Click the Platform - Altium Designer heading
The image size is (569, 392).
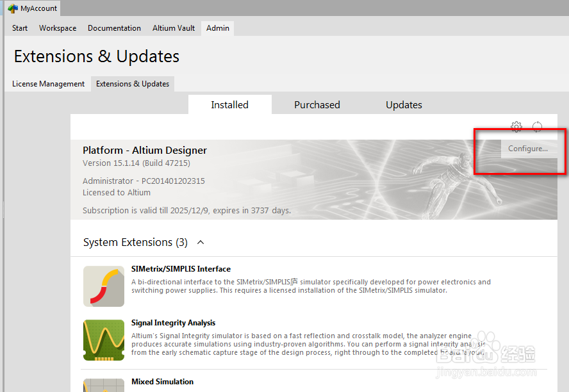(145, 150)
